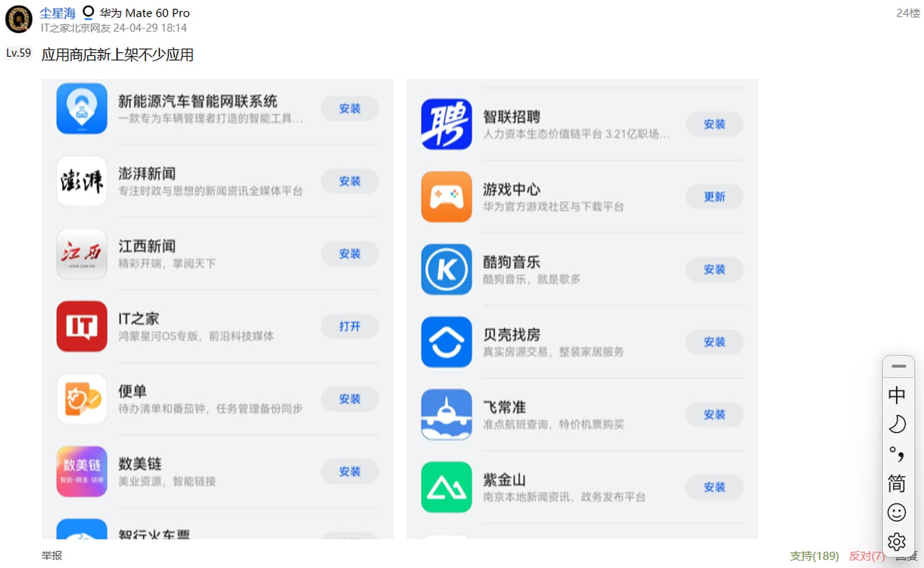Switch the 中 Chinese input mode
Image resolution: width=924 pixels, height=568 pixels.
pyautogui.click(x=897, y=395)
